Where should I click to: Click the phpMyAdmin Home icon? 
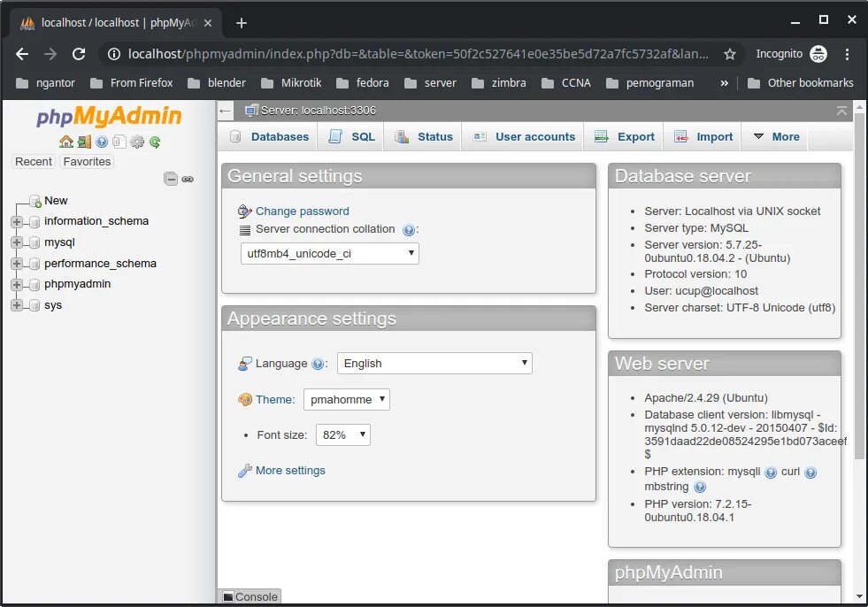pos(65,142)
